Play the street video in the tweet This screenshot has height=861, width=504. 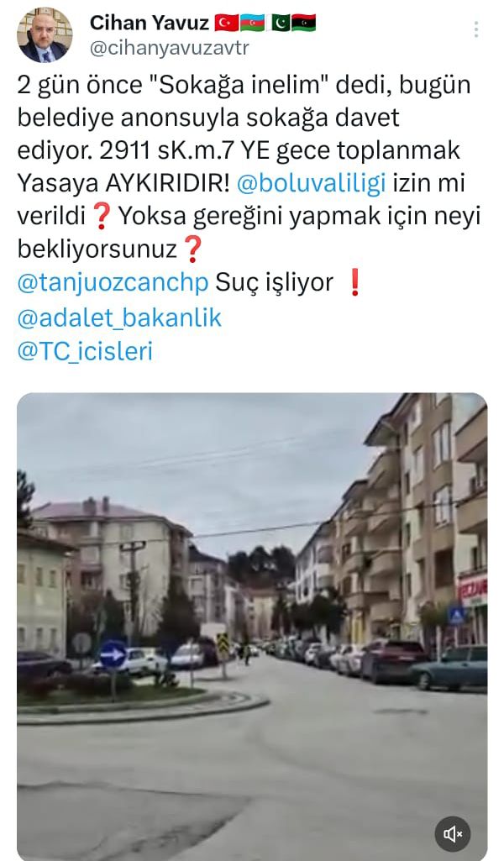click(252, 627)
